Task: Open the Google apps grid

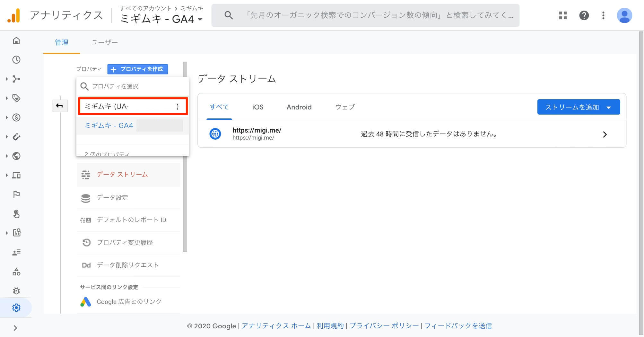Action: pos(563,15)
